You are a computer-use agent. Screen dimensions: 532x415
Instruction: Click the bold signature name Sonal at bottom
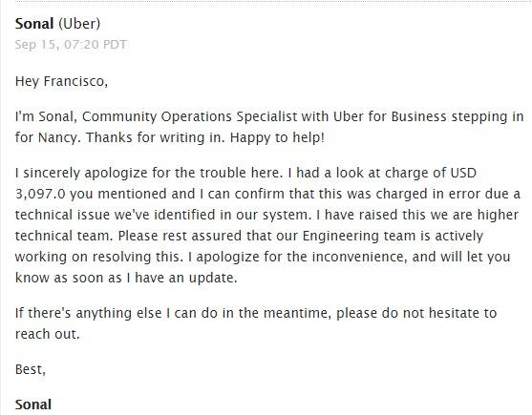coord(33,405)
